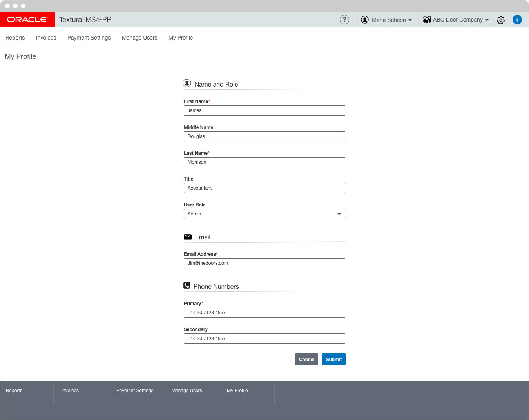This screenshot has height=420, width=529.
Task: Click the Cancel button
Action: click(x=306, y=359)
